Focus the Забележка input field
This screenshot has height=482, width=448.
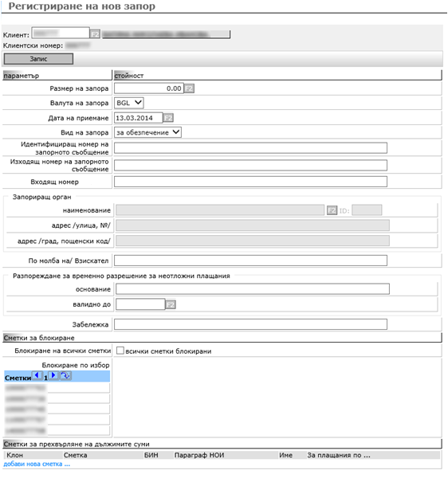(x=250, y=324)
